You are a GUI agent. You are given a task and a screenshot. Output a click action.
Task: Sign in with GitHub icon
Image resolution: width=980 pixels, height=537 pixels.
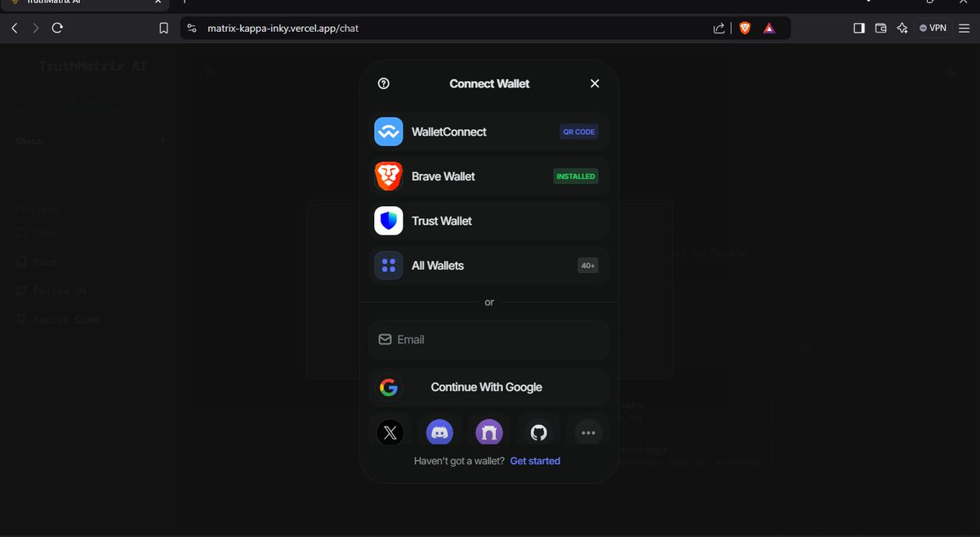pos(538,432)
